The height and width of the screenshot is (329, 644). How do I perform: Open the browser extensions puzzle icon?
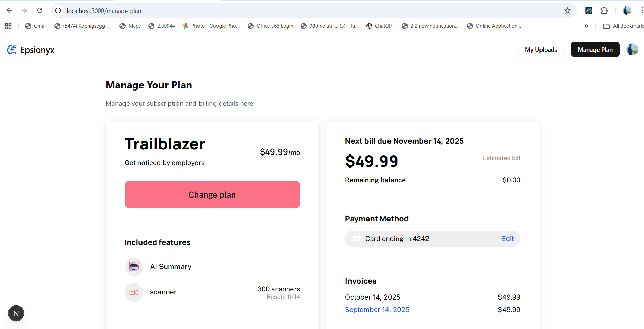click(604, 11)
